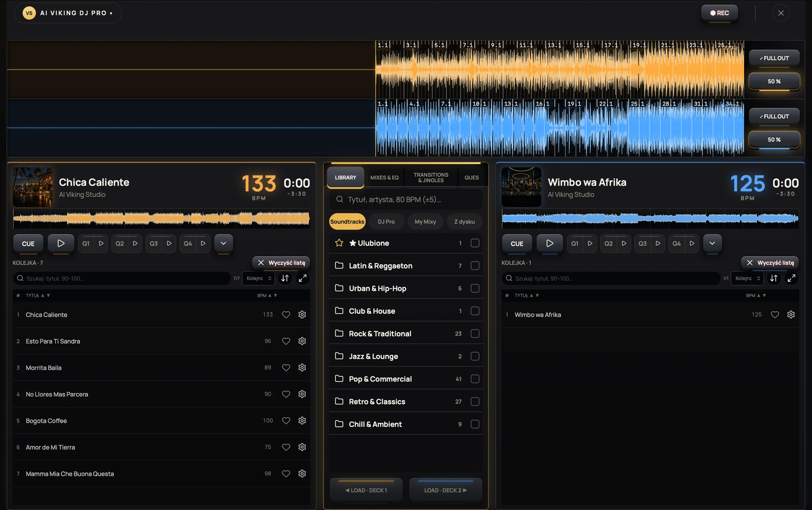Play the Chica Caliente deck
Viewport: 812px width, 510px height.
[x=61, y=243]
